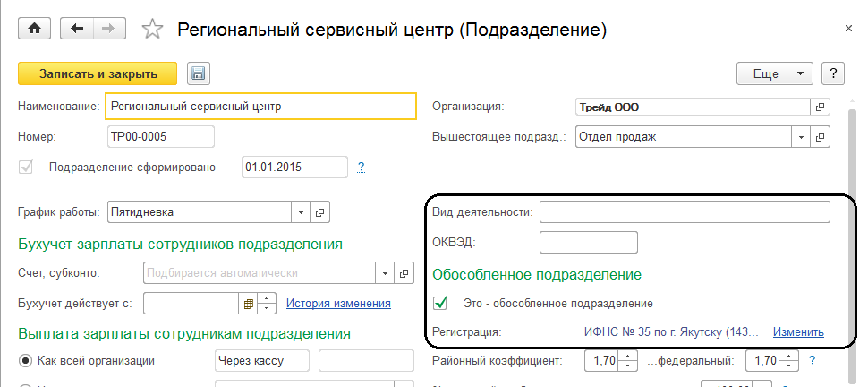Open the Организация field link icon
868x387 pixels.
[819, 107]
